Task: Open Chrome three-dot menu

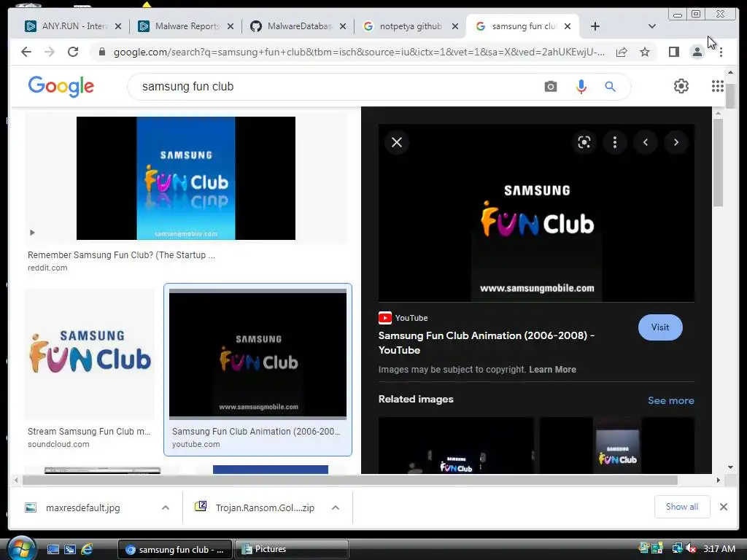Action: (x=721, y=52)
